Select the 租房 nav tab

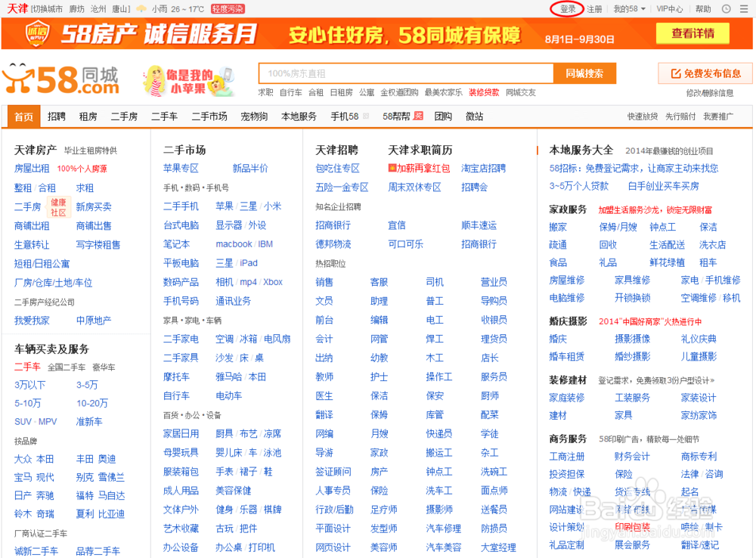[88, 116]
